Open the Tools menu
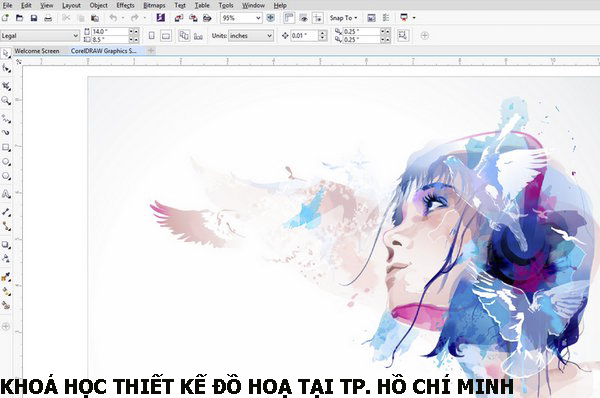The width and height of the screenshot is (600, 398). click(226, 5)
